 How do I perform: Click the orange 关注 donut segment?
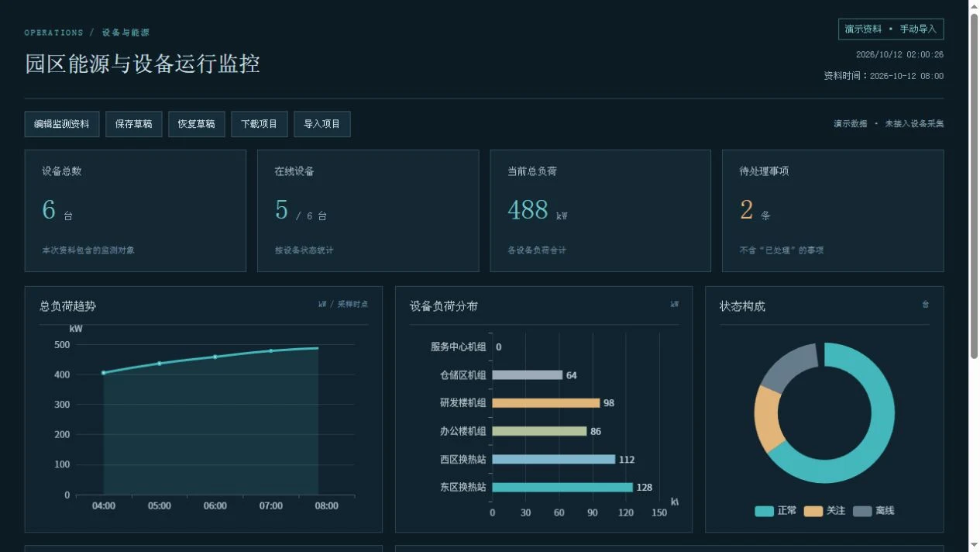coord(766,419)
